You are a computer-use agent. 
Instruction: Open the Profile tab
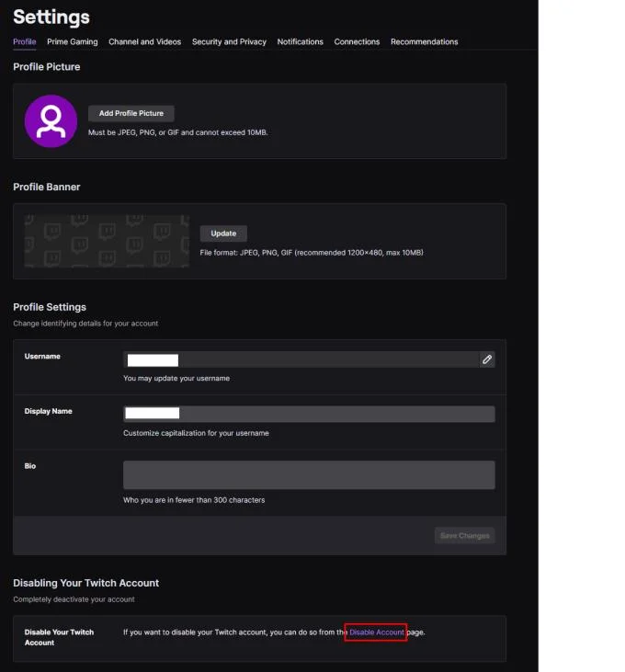[x=25, y=42]
